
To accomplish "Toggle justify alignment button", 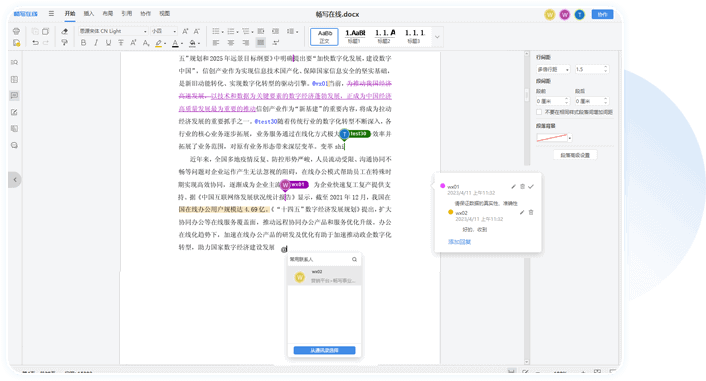I will (x=260, y=43).
